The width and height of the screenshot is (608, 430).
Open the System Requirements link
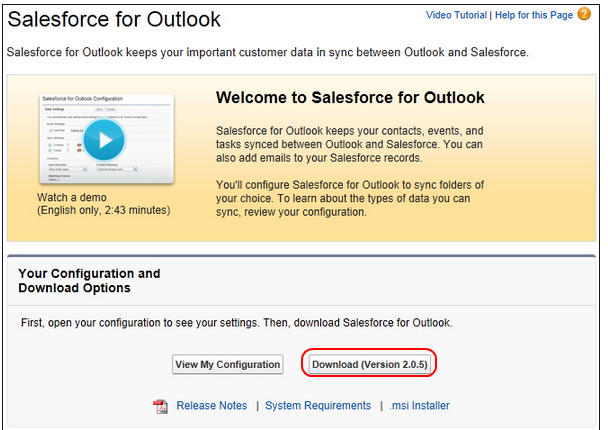point(318,406)
